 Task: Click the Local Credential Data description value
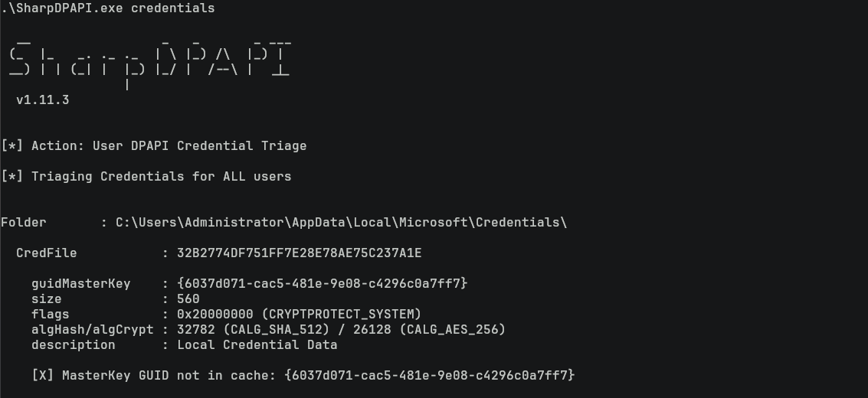pyautogui.click(x=257, y=344)
